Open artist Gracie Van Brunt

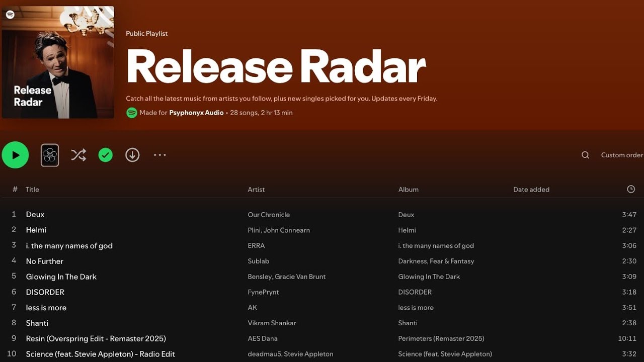pos(301,277)
